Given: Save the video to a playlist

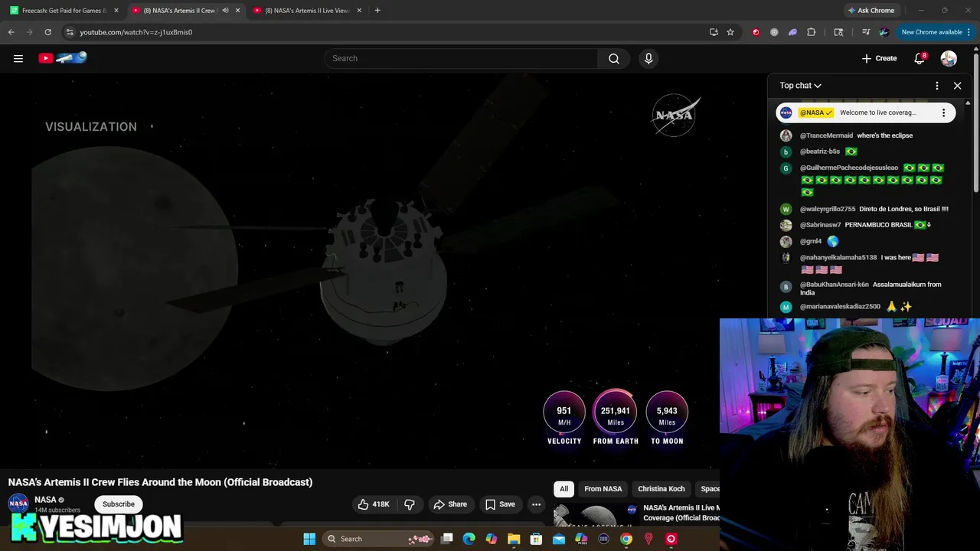Looking at the screenshot, I should coord(499,504).
